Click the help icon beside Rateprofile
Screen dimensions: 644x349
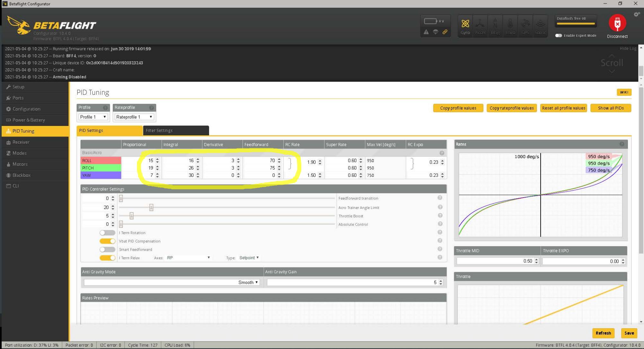(x=151, y=108)
